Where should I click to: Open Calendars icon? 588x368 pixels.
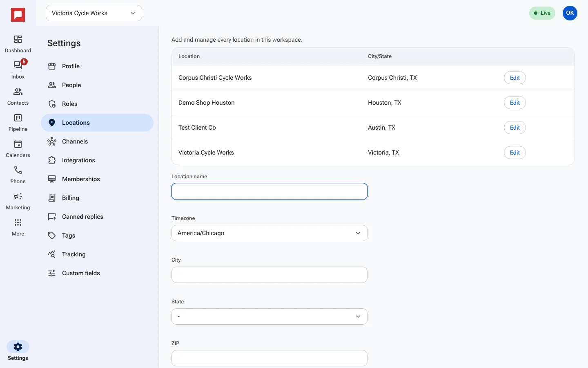(x=18, y=144)
